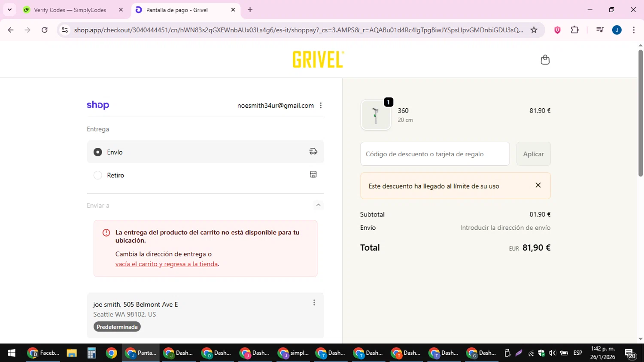This screenshot has width=644, height=362.
Task: Switch to the Pantalla de pago - Grivel tab
Action: tap(185, 9)
